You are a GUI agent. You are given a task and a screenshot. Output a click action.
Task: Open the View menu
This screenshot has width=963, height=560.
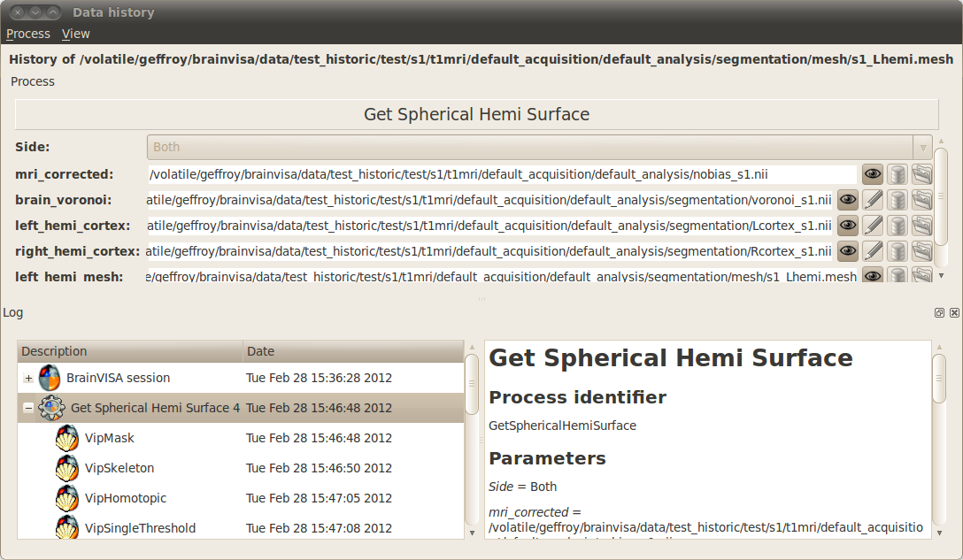coord(75,33)
